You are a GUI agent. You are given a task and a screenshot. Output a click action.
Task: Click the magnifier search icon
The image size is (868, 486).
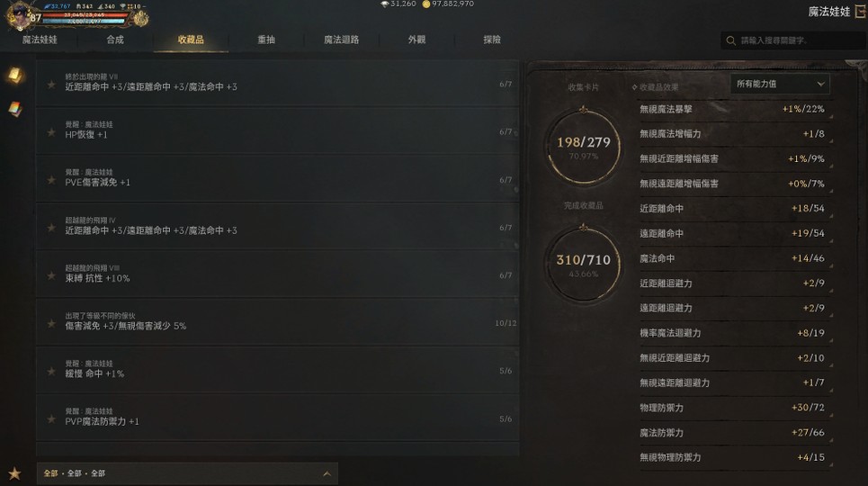(x=730, y=40)
